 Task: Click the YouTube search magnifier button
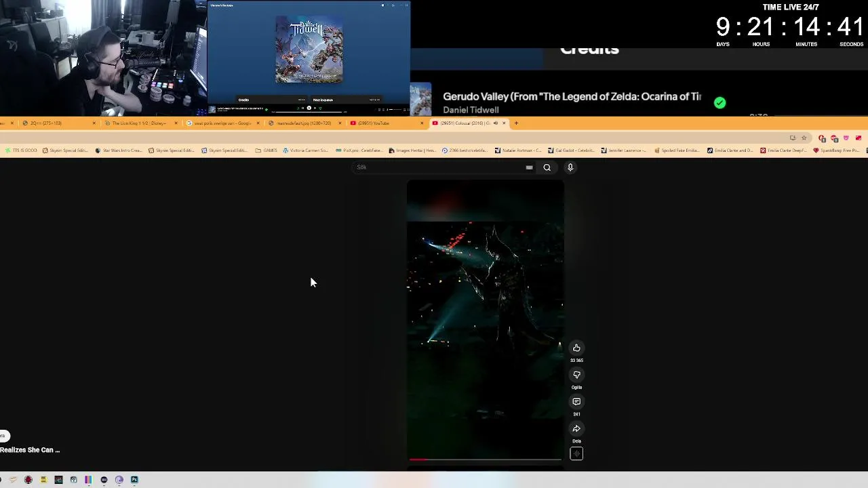point(547,167)
